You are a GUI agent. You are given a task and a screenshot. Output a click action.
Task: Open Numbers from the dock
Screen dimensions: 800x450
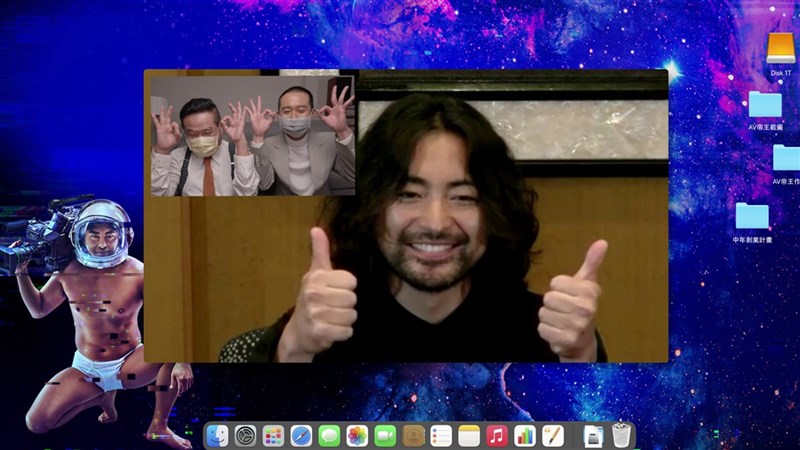pyautogui.click(x=524, y=436)
